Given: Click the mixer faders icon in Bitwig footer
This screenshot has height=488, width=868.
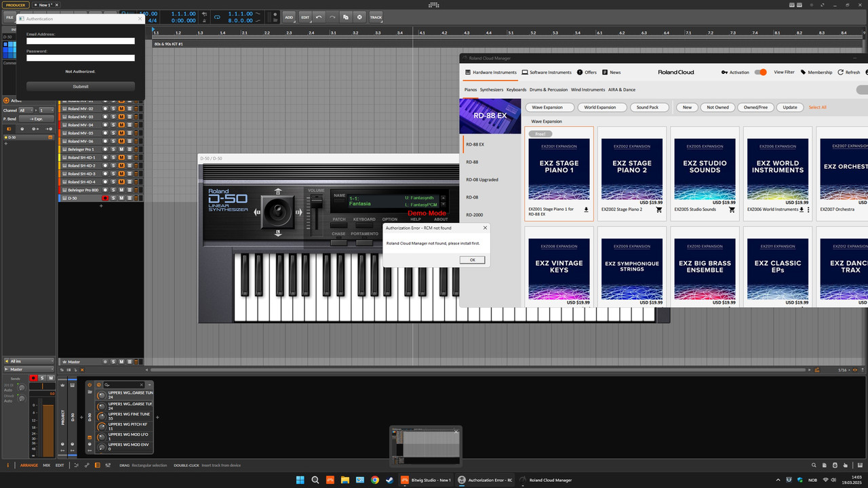Looking at the screenshot, I should pos(107,465).
